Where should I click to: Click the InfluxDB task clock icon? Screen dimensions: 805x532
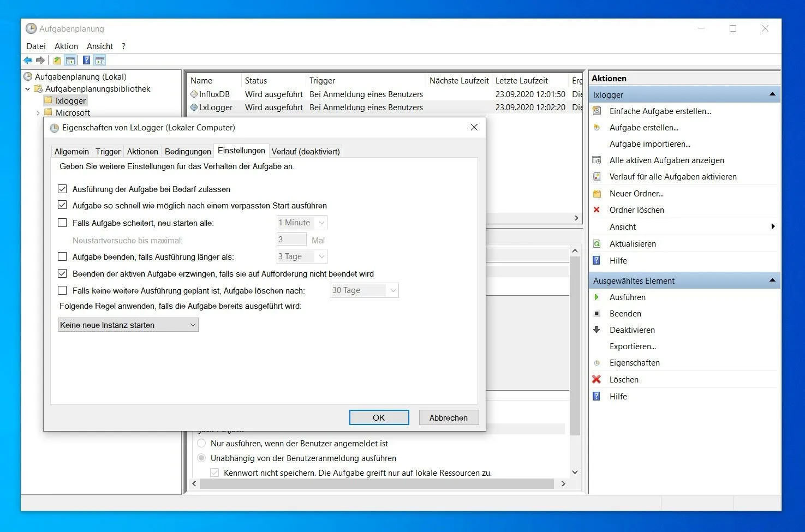(x=194, y=94)
